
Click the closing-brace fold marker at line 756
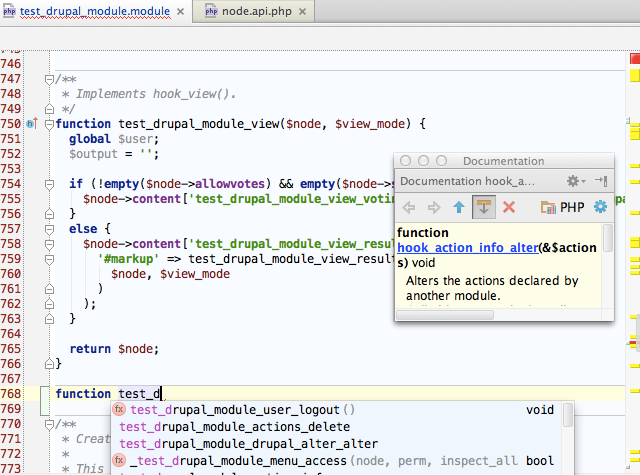(x=49, y=214)
